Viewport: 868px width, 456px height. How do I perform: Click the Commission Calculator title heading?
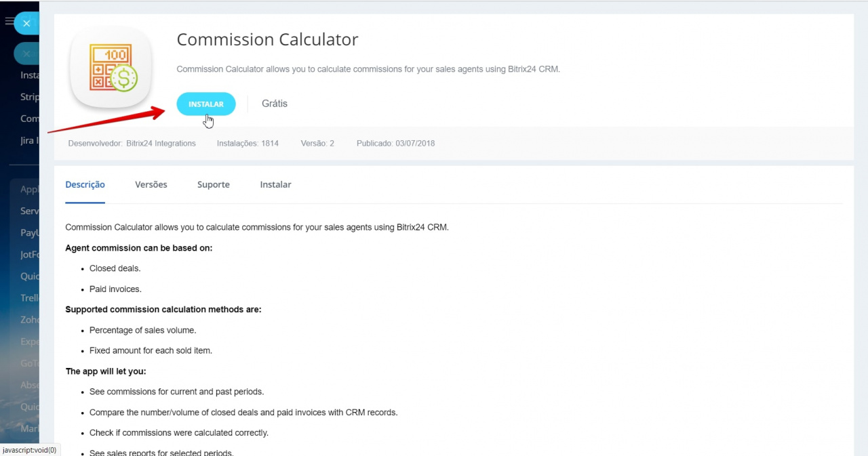tap(267, 40)
